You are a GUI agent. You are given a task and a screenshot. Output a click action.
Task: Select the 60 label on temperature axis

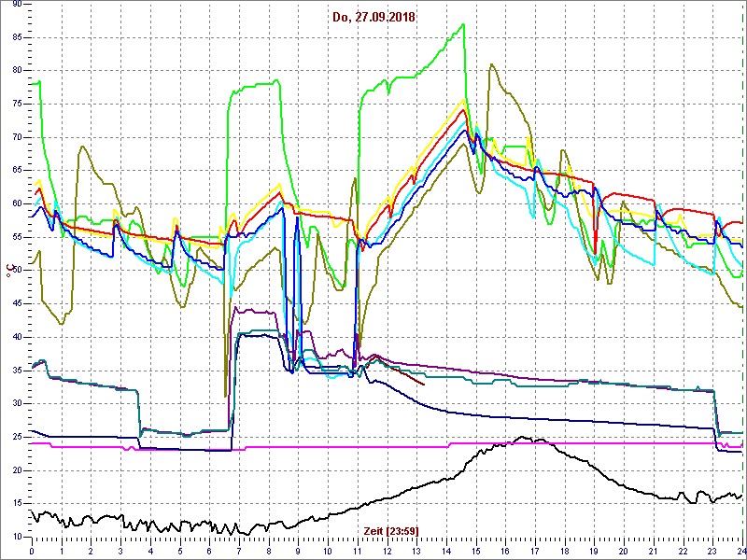(16, 203)
